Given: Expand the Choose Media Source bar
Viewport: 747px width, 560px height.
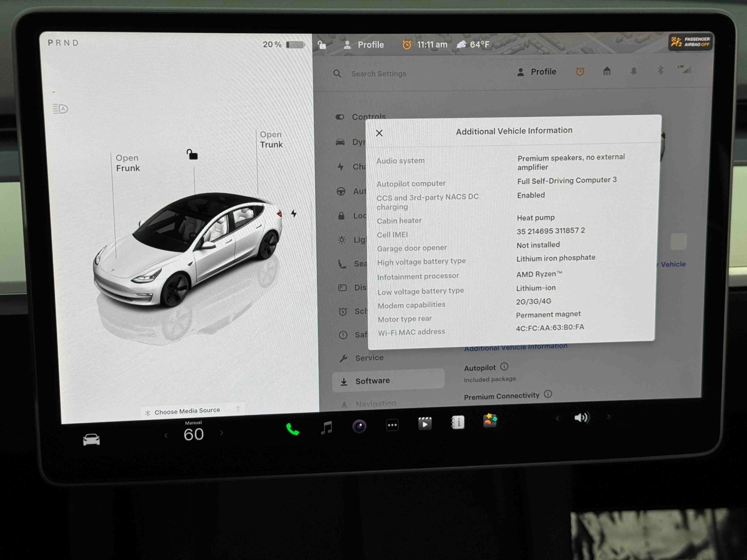Looking at the screenshot, I should [187, 411].
